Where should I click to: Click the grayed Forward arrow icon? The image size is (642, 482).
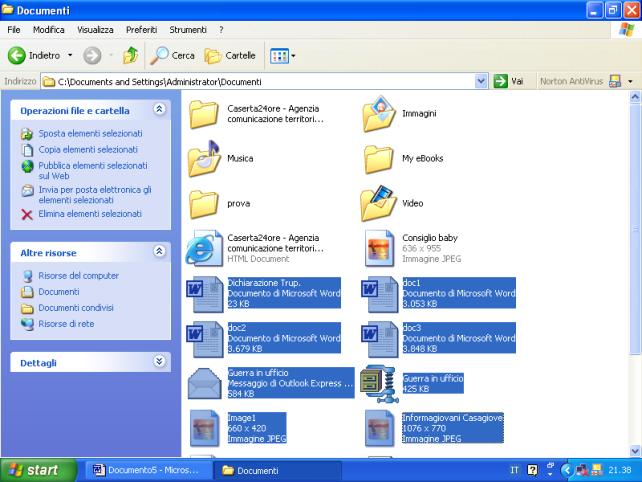[92, 55]
